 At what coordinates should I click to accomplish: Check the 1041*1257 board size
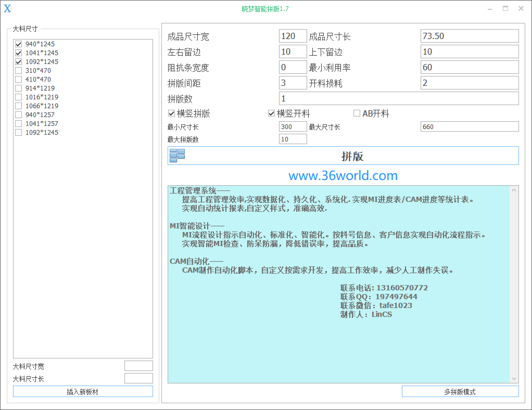(18, 124)
